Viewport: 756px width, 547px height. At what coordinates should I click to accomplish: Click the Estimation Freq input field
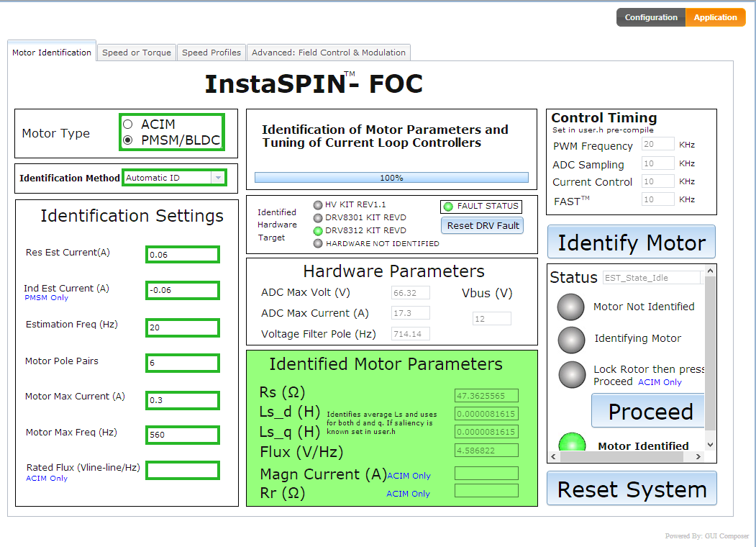(x=183, y=327)
